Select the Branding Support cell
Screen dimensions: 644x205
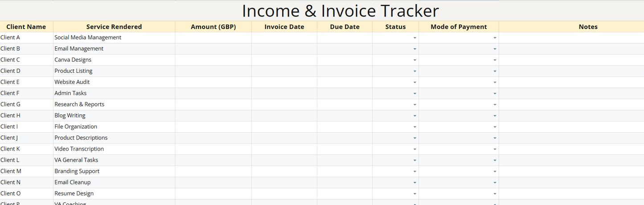(114, 172)
